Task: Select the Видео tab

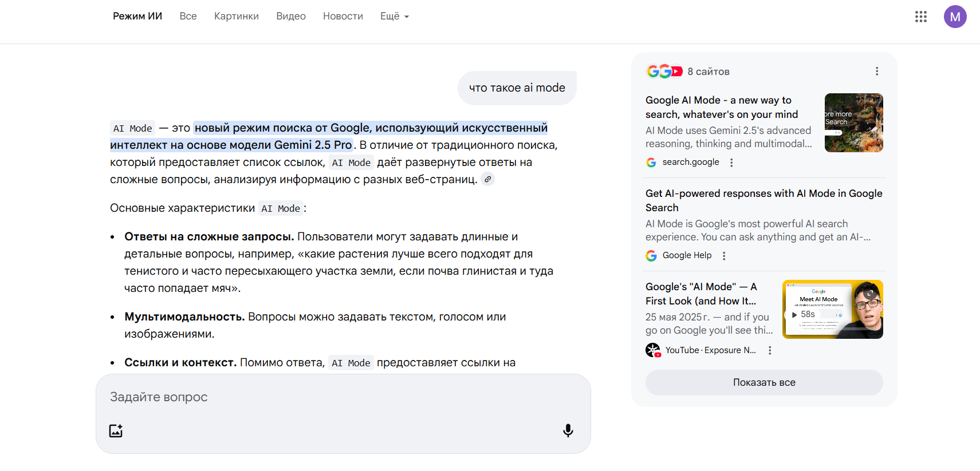Action: click(x=290, y=17)
